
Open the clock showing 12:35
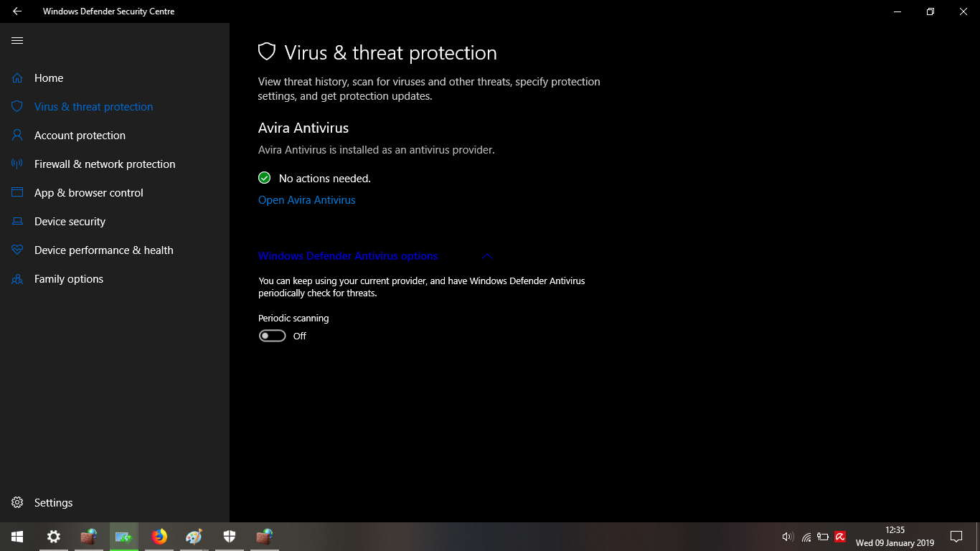895,537
